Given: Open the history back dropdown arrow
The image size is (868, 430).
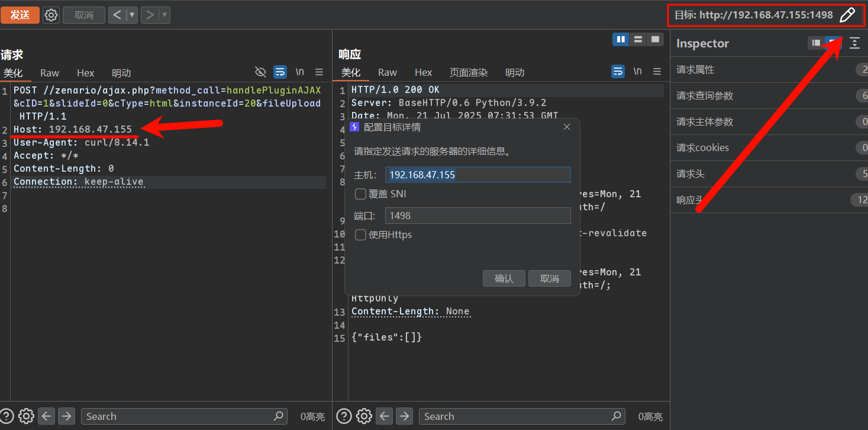Looking at the screenshot, I should click(x=132, y=15).
